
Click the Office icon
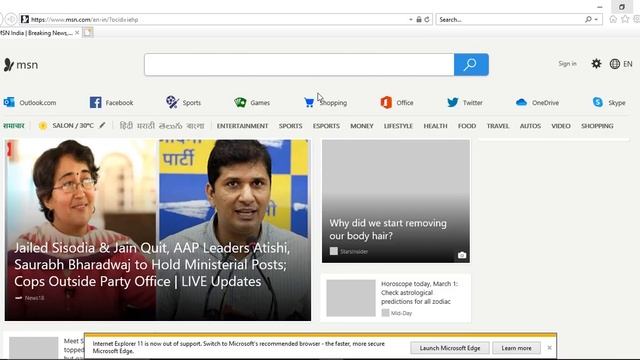(x=386, y=102)
